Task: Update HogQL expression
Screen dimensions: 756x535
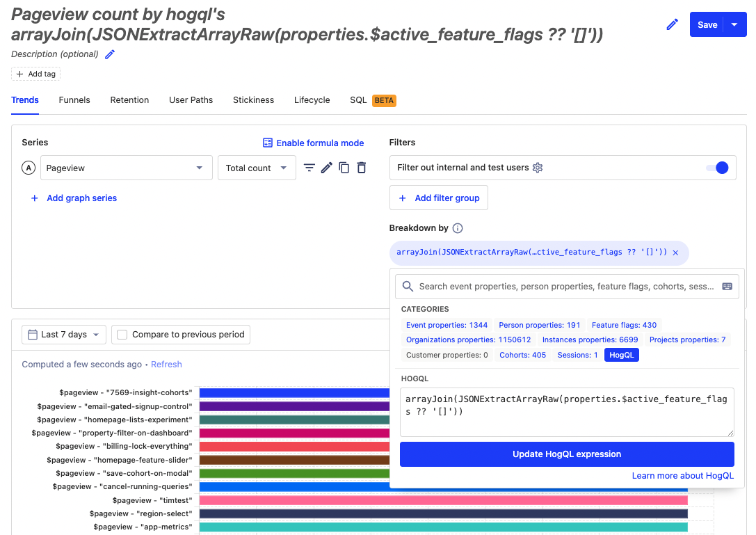Action: [567, 454]
